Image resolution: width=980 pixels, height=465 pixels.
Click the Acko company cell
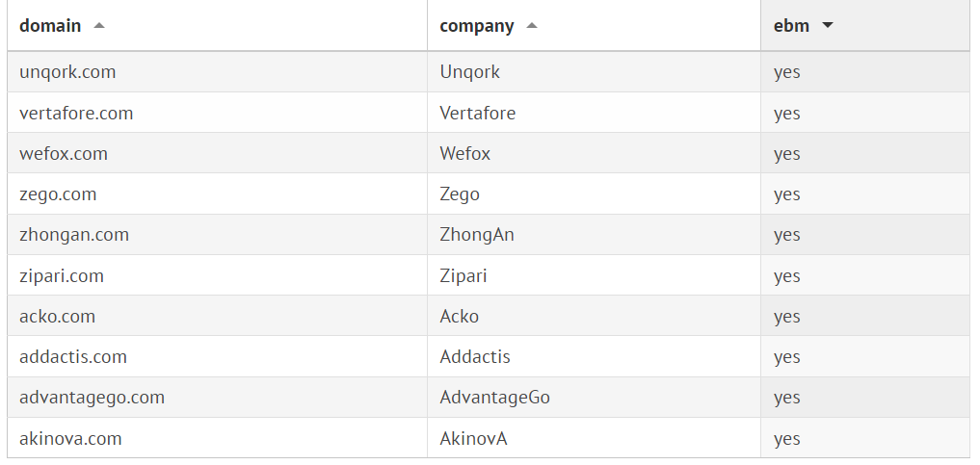[x=460, y=317]
